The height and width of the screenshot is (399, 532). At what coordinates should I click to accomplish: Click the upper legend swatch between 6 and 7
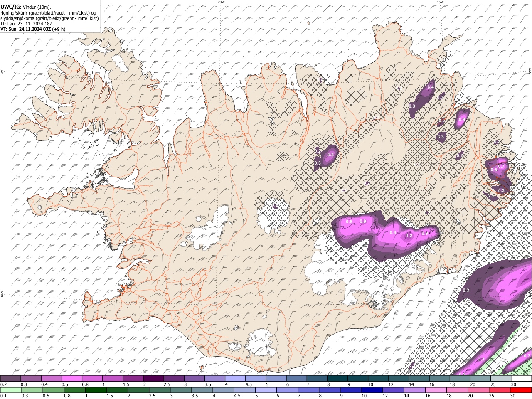pyautogui.click(x=296, y=378)
